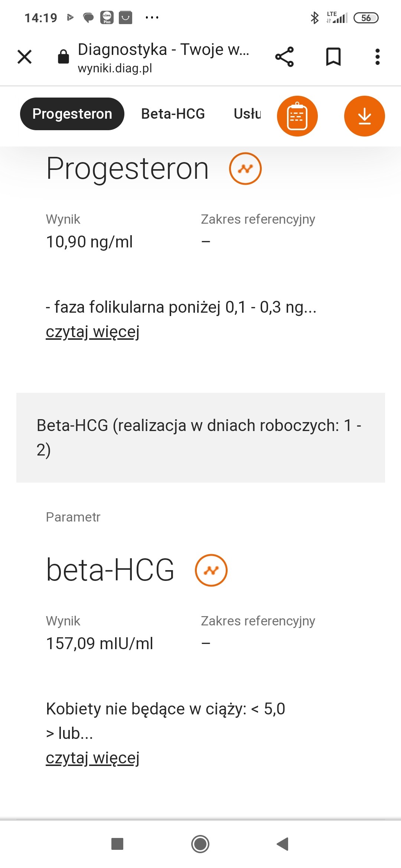The height and width of the screenshot is (868, 401).
Task: Switch to the partially visible Usłu tab
Action: tap(247, 114)
